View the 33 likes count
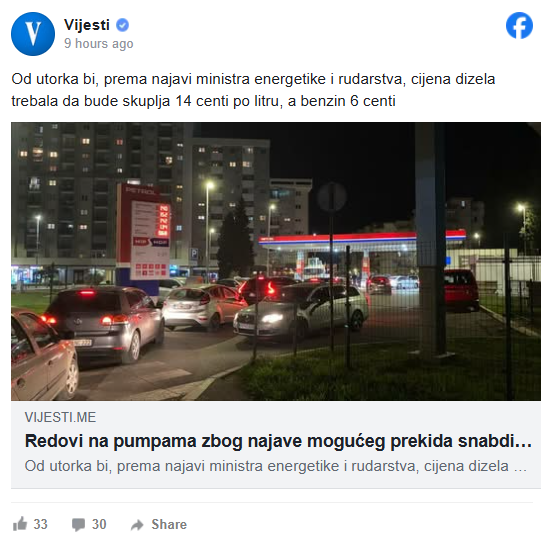 coord(41,524)
